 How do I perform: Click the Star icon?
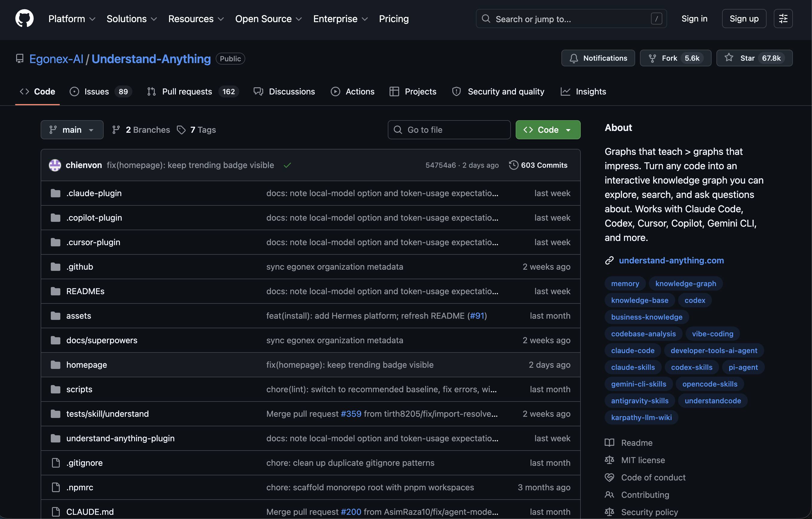point(729,58)
